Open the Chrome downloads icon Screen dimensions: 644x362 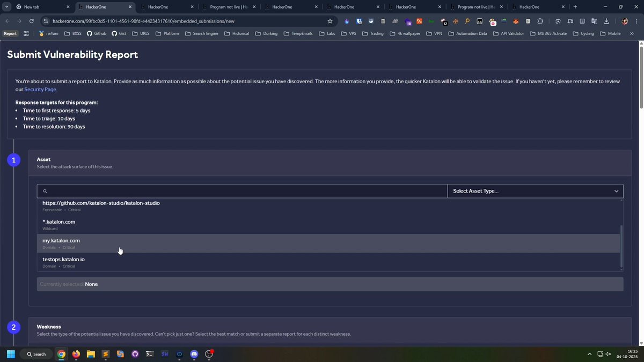pyautogui.click(x=606, y=21)
